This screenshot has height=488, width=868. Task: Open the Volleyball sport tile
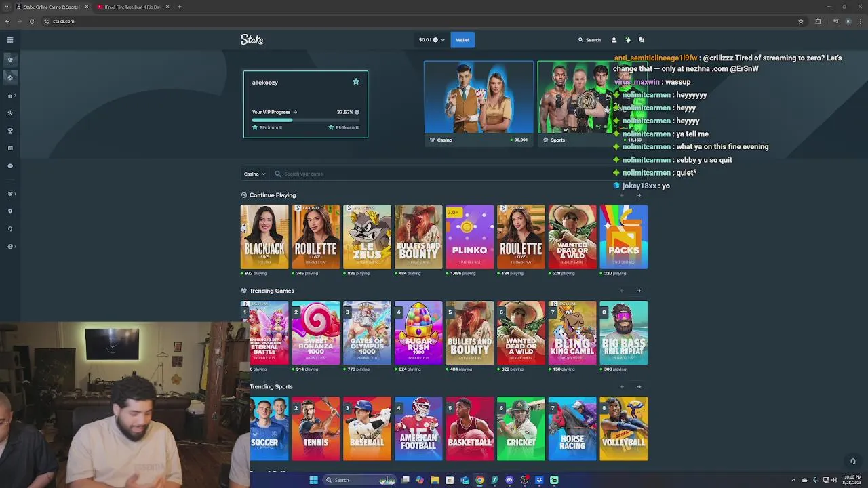pyautogui.click(x=623, y=428)
